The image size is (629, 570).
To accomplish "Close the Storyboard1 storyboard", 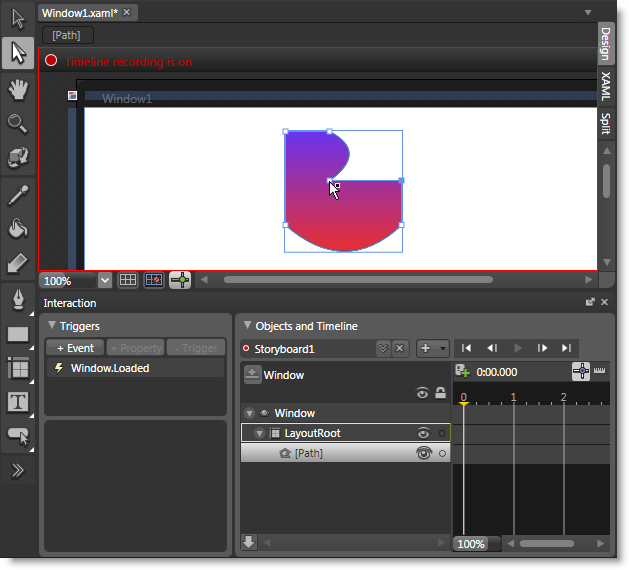I will point(400,348).
